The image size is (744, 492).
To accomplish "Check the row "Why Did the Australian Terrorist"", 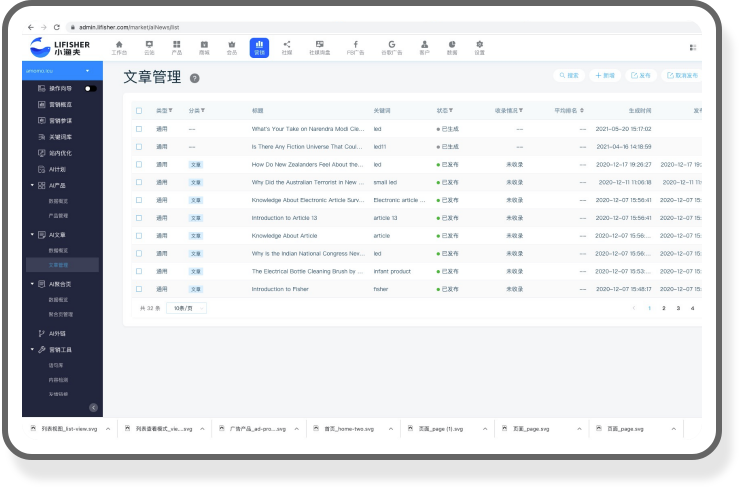I will pyautogui.click(x=139, y=182).
